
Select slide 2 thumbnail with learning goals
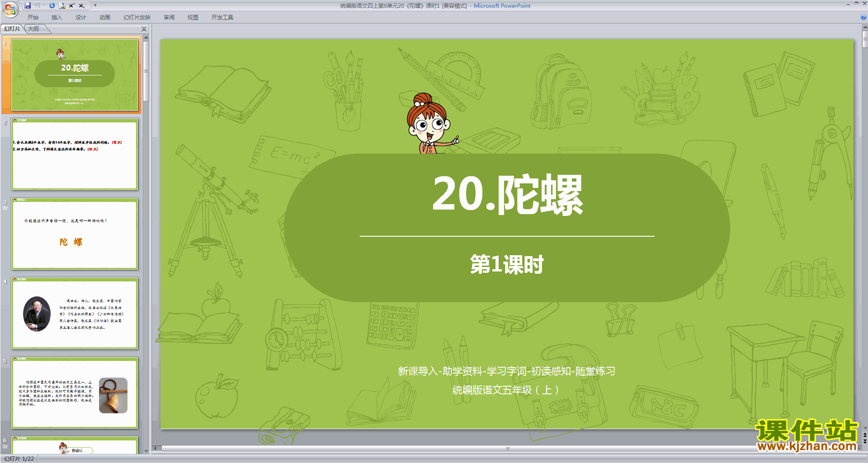point(75,154)
